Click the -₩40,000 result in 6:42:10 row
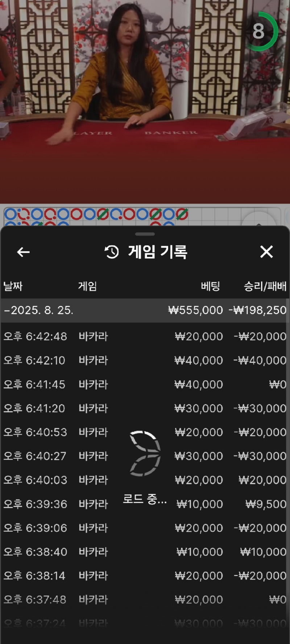 260,360
